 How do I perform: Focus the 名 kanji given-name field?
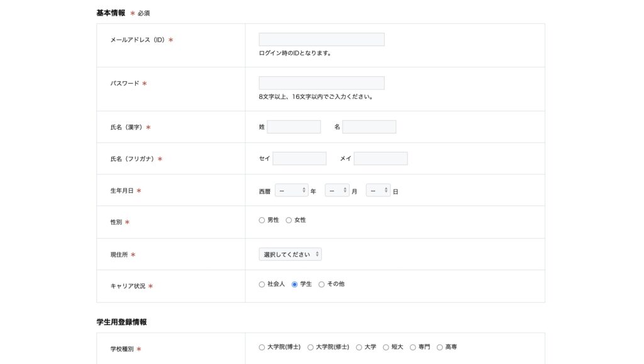(x=369, y=127)
